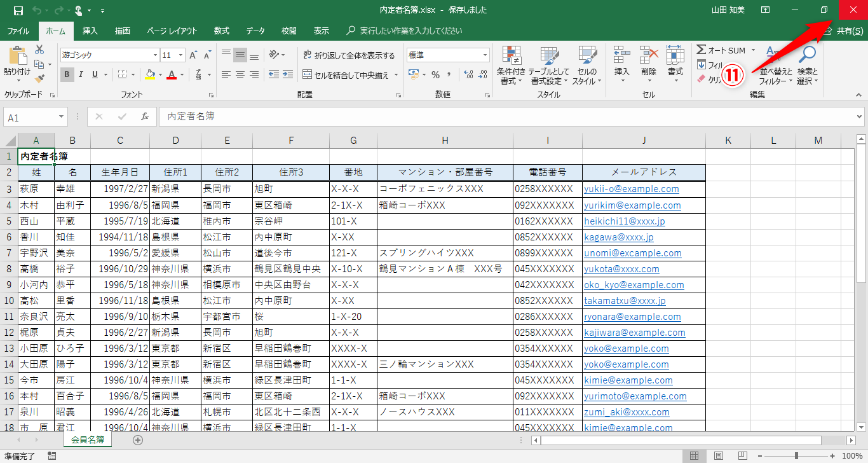Toggle align text right
Image resolution: width=868 pixels, height=463 pixels.
(254, 74)
